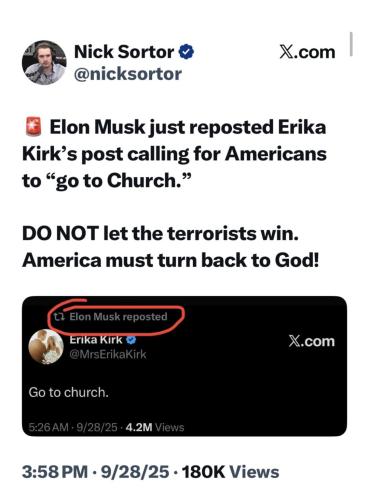Click the X.com logo at top right
The image size is (369, 500).
pos(307,52)
